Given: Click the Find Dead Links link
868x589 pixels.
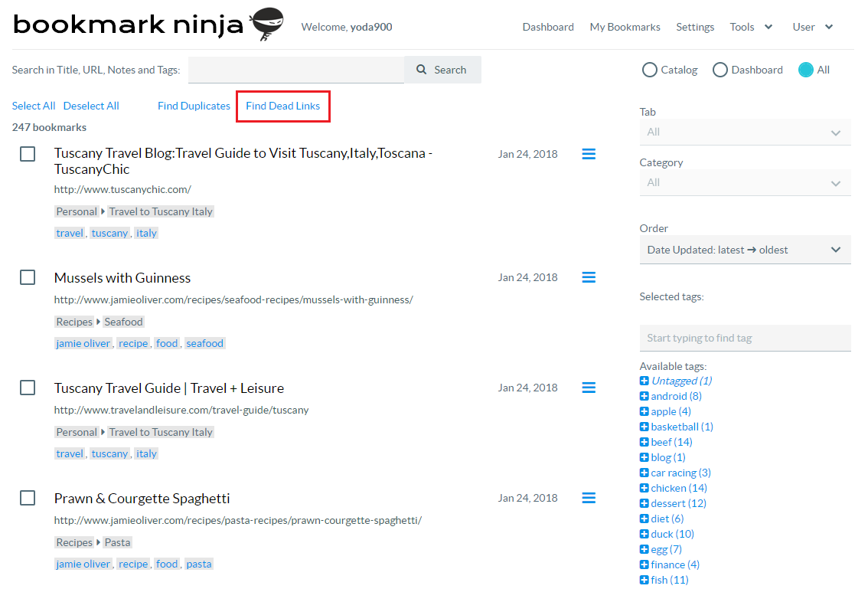Looking at the screenshot, I should pos(282,106).
